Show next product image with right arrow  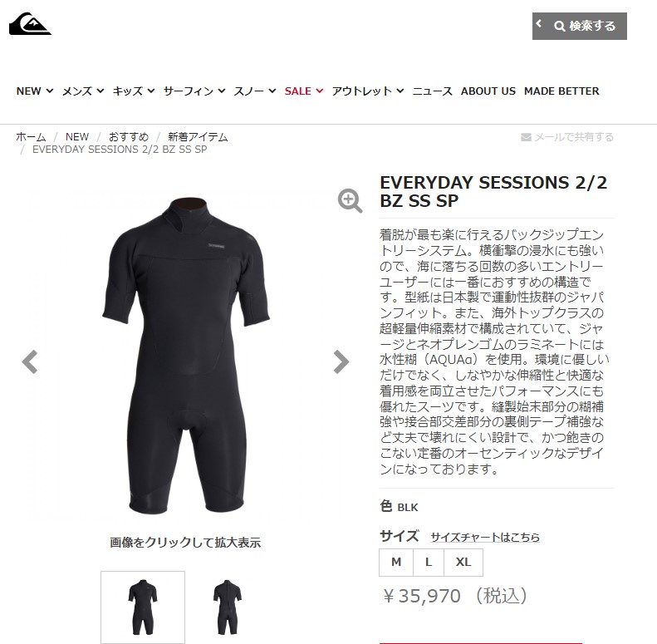341,361
